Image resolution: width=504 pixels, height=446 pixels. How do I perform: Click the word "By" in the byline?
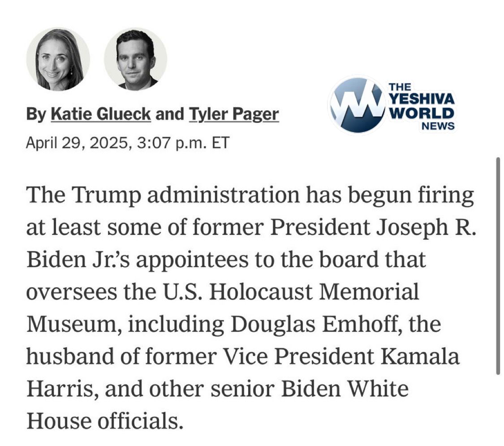[x=36, y=115]
